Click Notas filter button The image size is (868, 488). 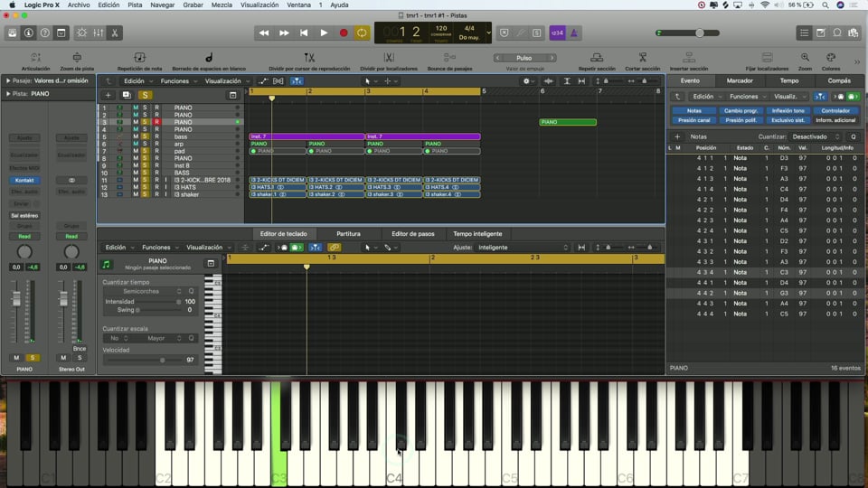(x=694, y=110)
